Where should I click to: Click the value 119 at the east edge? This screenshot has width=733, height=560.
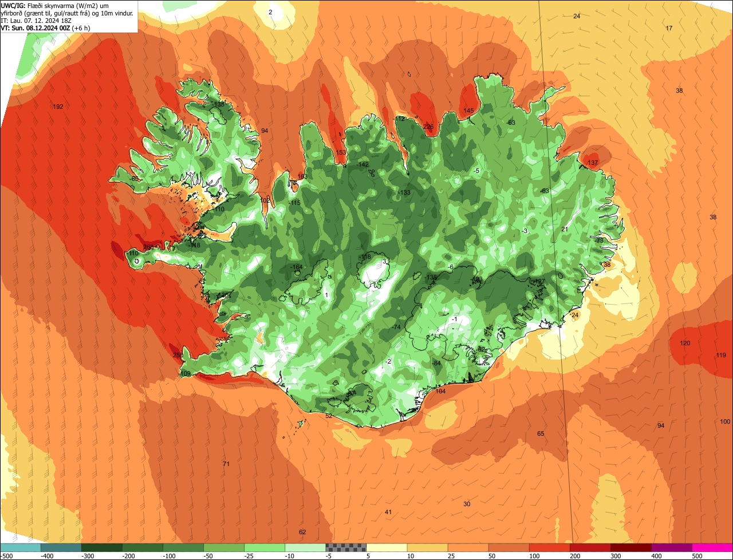pos(721,355)
